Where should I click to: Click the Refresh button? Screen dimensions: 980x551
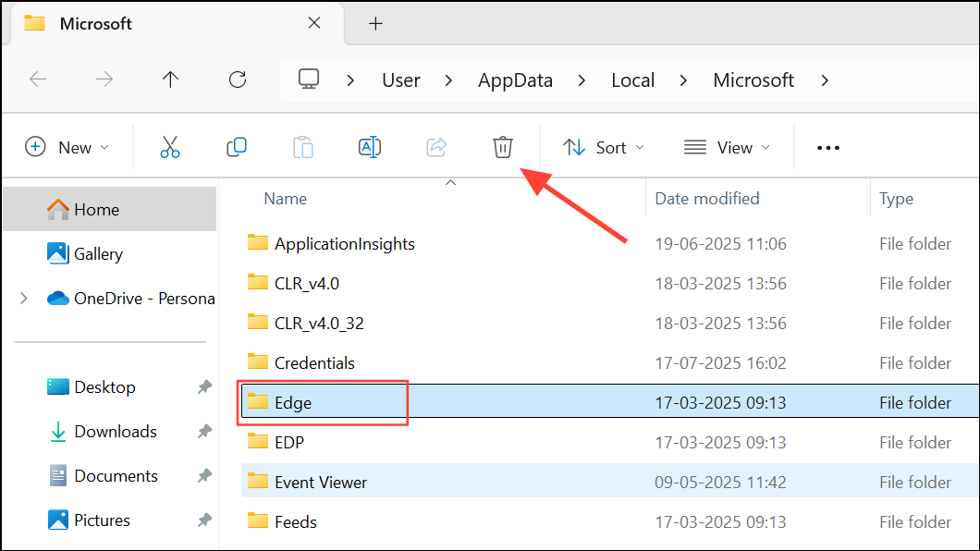[x=238, y=80]
